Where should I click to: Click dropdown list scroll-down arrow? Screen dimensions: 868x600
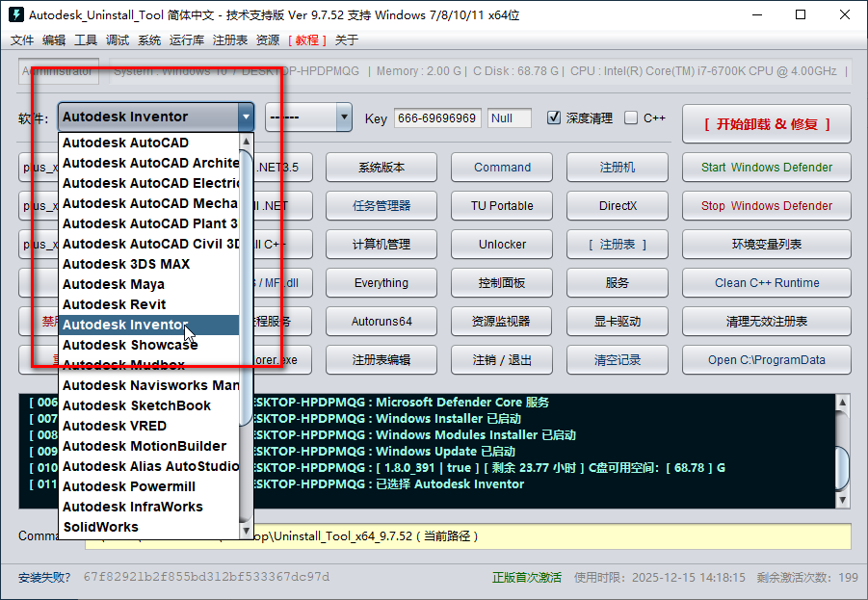tap(247, 531)
